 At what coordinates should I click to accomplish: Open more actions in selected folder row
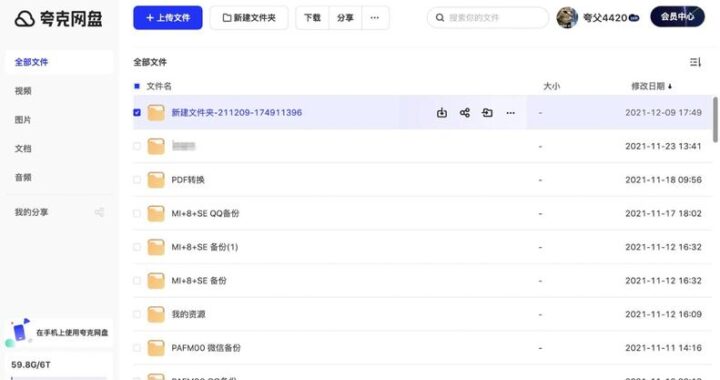click(510, 113)
